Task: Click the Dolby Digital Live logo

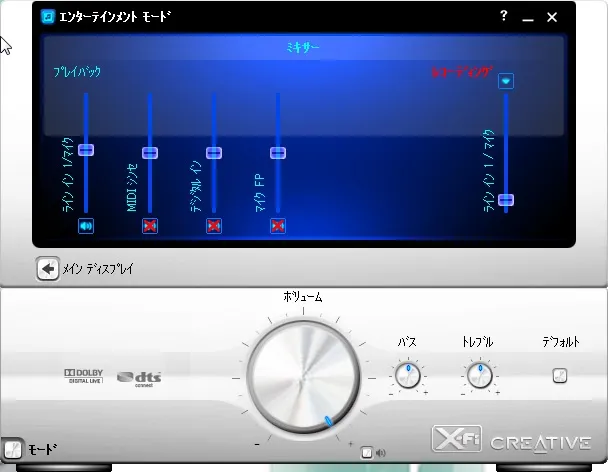Action: coord(85,376)
